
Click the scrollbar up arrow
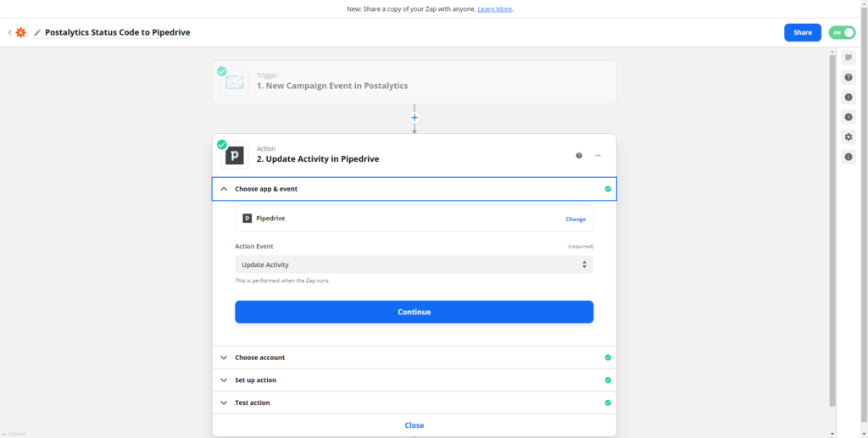point(832,51)
